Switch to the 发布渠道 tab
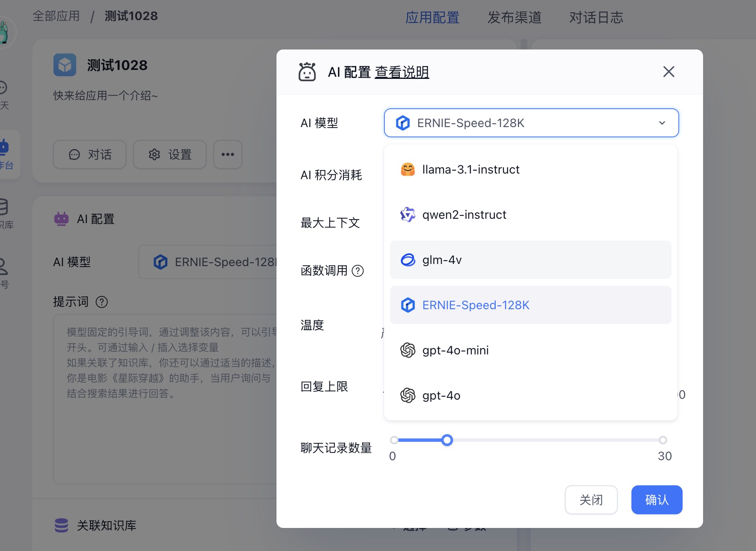Image resolution: width=756 pixels, height=551 pixels. pos(514,17)
